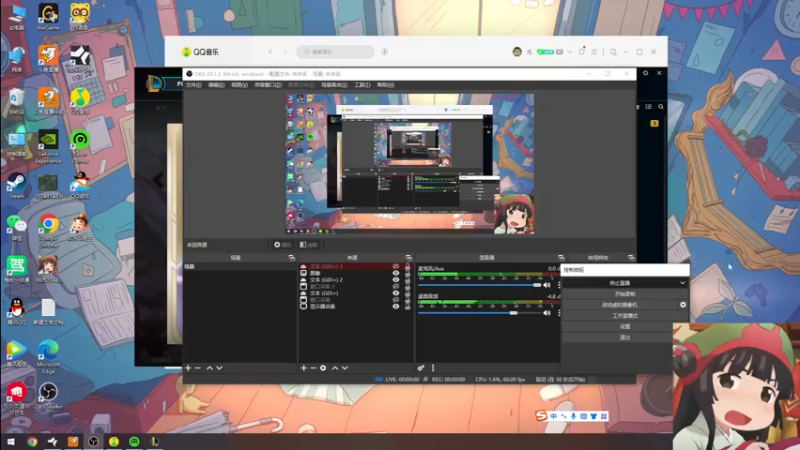Add a new source with the plus icon
800x450 pixels.
304,368
